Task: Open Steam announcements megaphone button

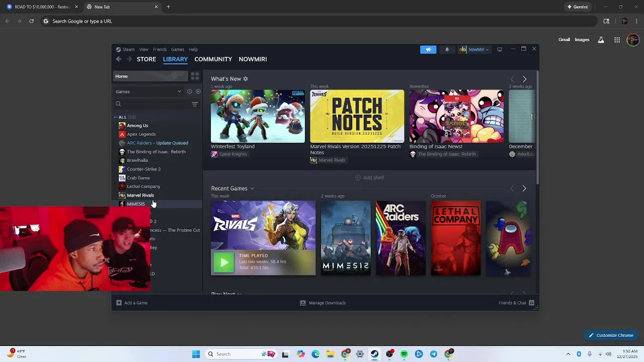Action: coord(428,49)
